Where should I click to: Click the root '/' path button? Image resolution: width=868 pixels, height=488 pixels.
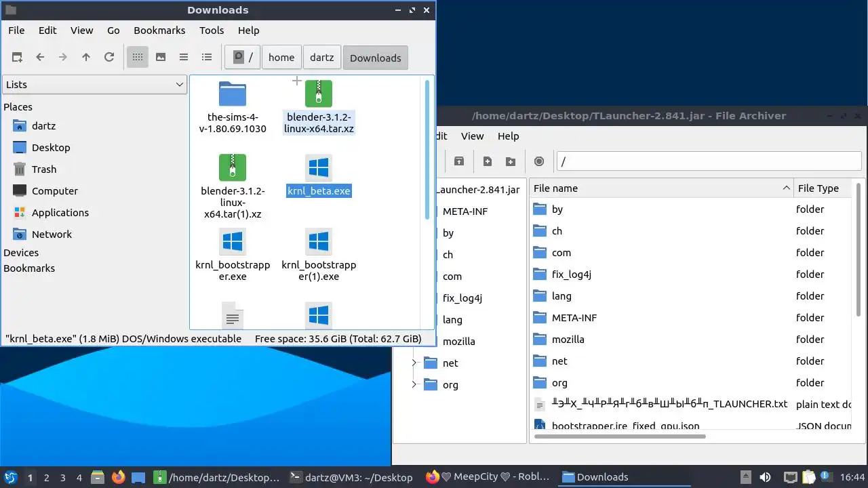243,58
